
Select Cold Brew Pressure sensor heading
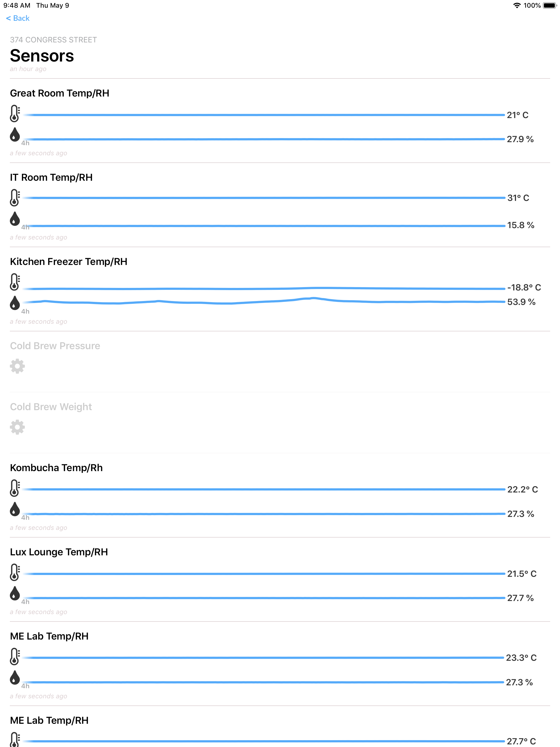point(55,346)
